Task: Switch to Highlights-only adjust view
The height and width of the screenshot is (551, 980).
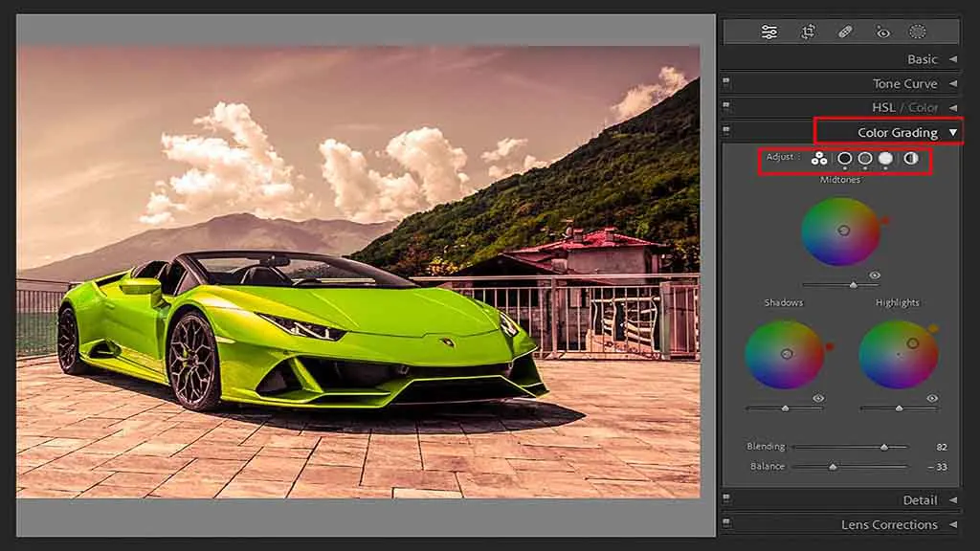Action: click(x=885, y=159)
